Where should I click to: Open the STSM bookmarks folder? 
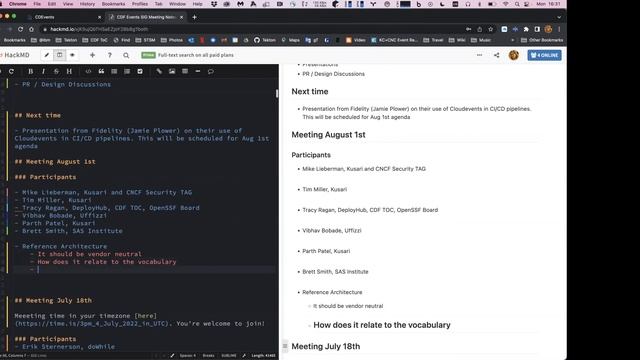pyautogui.click(x=145, y=40)
